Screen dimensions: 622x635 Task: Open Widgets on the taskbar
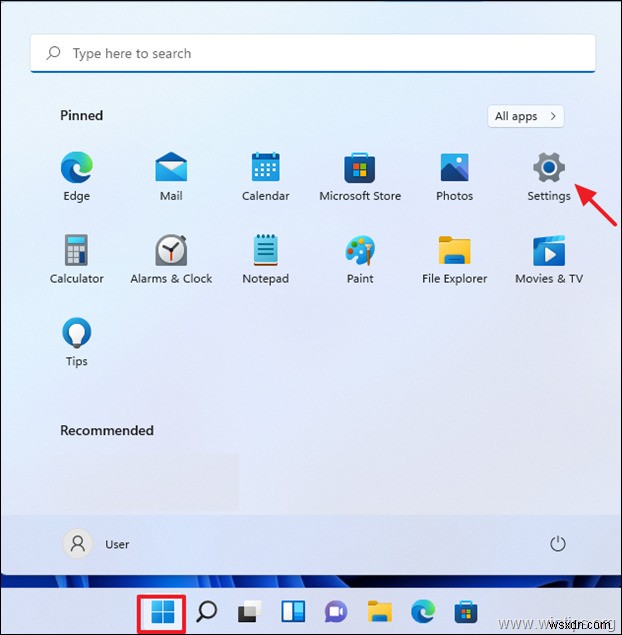(293, 612)
